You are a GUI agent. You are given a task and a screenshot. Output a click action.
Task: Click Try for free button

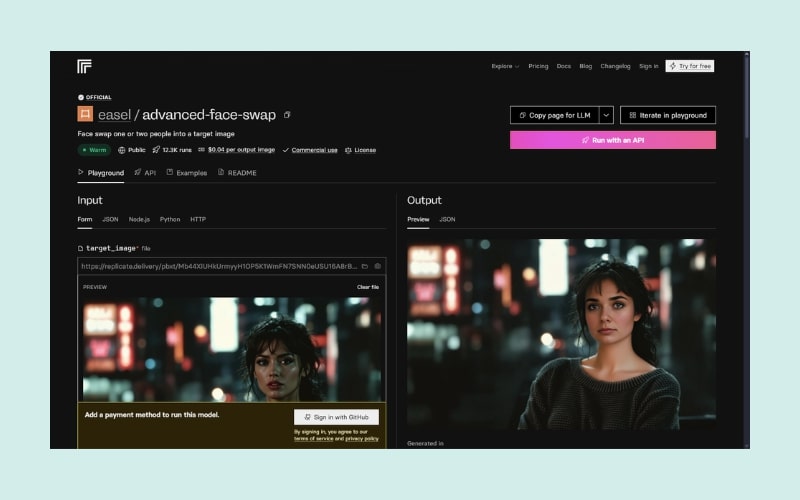(690, 66)
